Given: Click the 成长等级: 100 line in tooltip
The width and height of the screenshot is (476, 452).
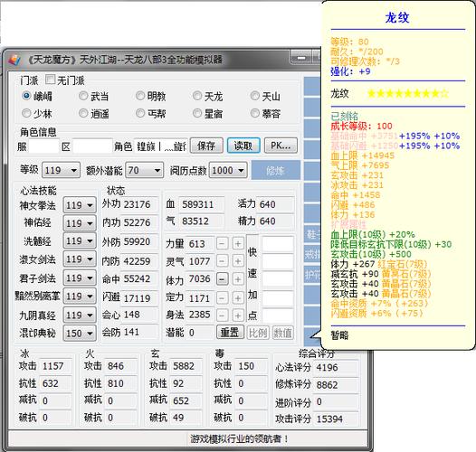Looking at the screenshot, I should 361,126.
